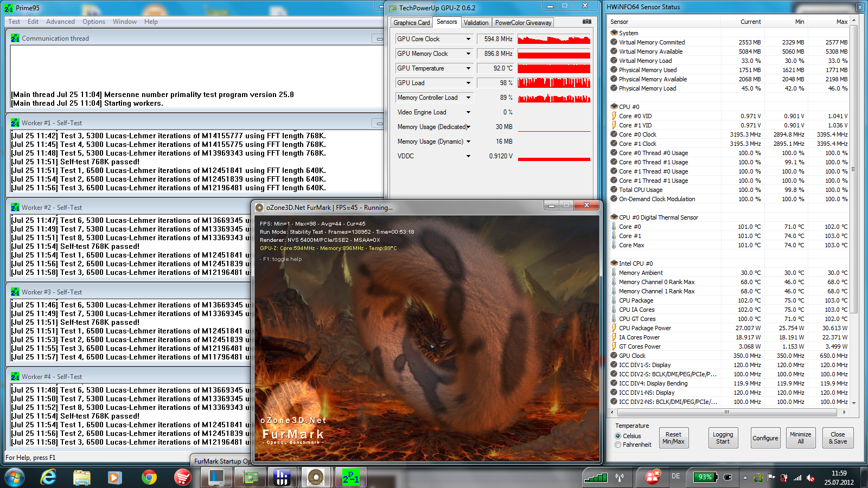Click the GPU Temperature red graph in GPU-Z
868x488 pixels.
[x=554, y=68]
